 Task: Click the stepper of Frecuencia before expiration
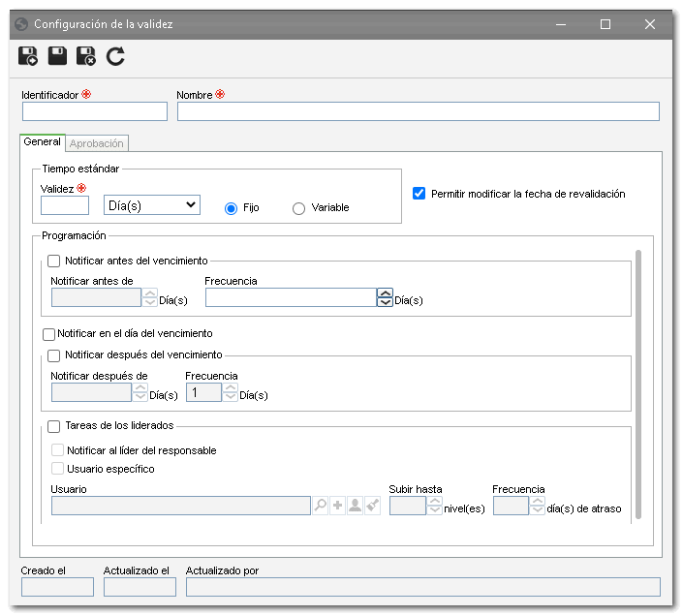385,297
